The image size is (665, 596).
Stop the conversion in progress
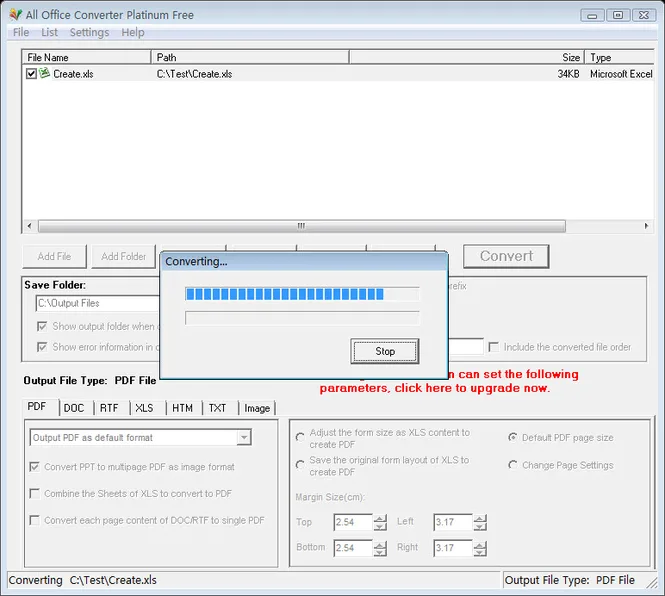[385, 351]
